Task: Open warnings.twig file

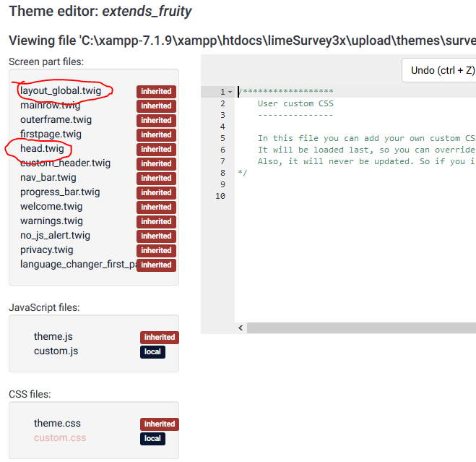Action: (51, 221)
